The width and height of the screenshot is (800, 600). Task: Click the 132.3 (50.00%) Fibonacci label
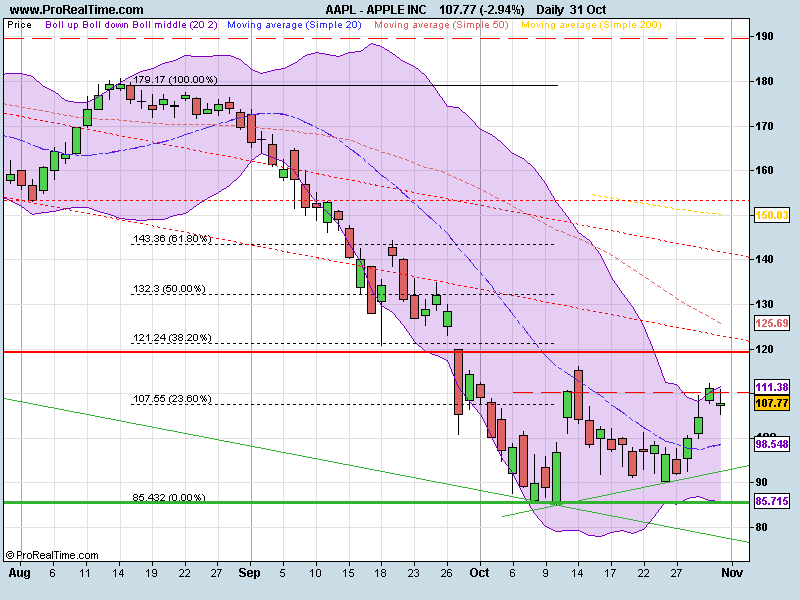[169, 288]
